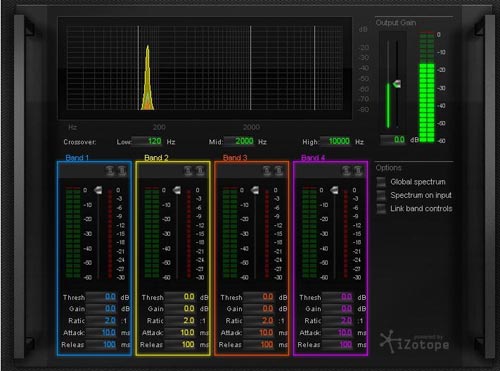Viewport: 500px width, 371px height.
Task: Click the Band 4 Release value field
Action: (337, 345)
